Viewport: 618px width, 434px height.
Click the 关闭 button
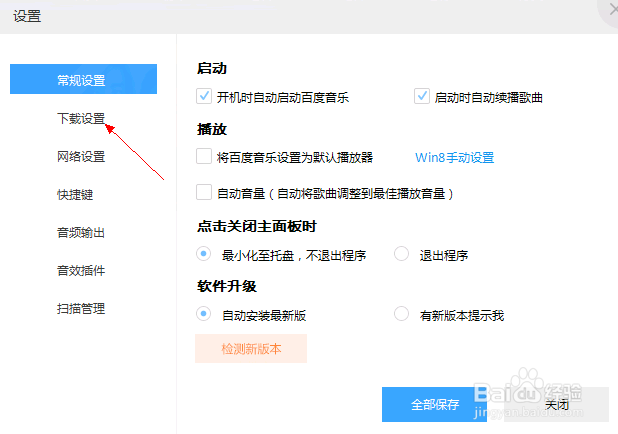[557, 404]
